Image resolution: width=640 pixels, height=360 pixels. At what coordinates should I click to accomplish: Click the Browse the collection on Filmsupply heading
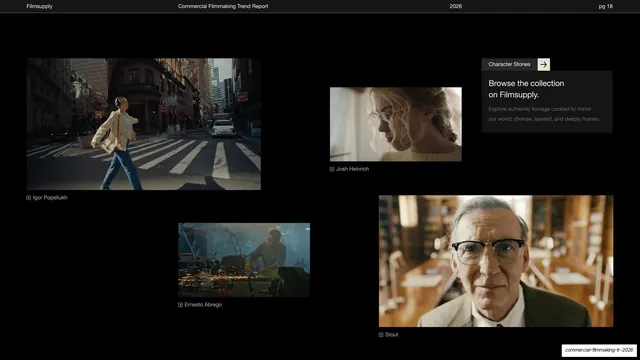[526, 89]
